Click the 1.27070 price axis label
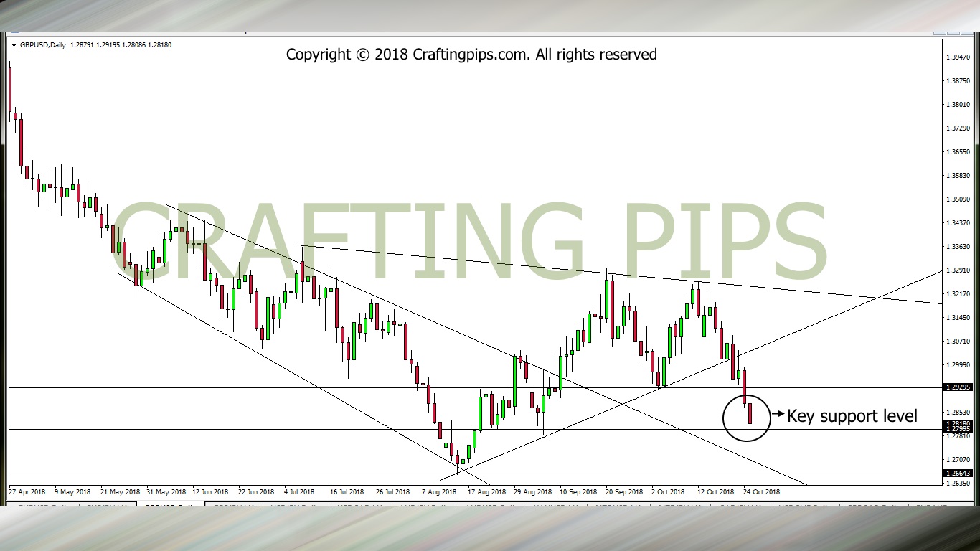This screenshot has width=980, height=551. point(959,460)
